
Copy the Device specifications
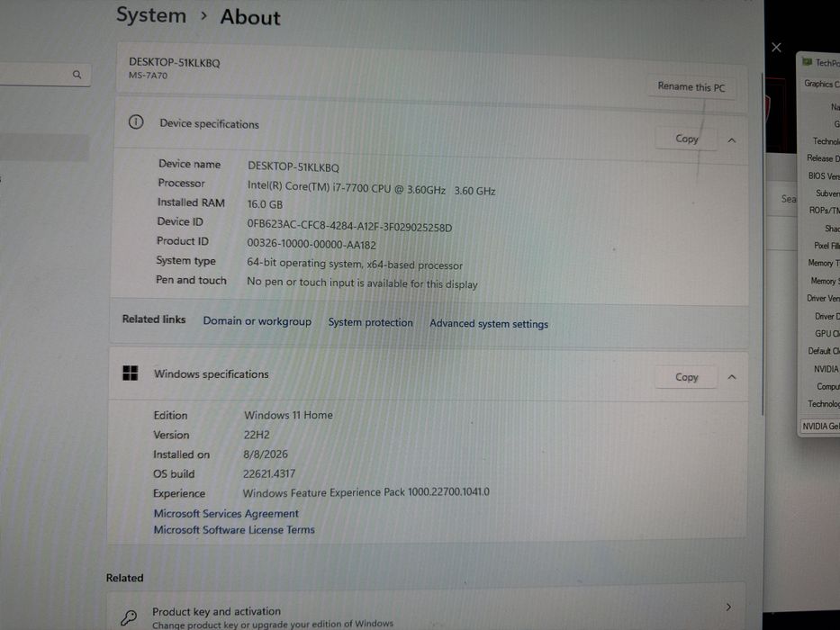click(686, 139)
